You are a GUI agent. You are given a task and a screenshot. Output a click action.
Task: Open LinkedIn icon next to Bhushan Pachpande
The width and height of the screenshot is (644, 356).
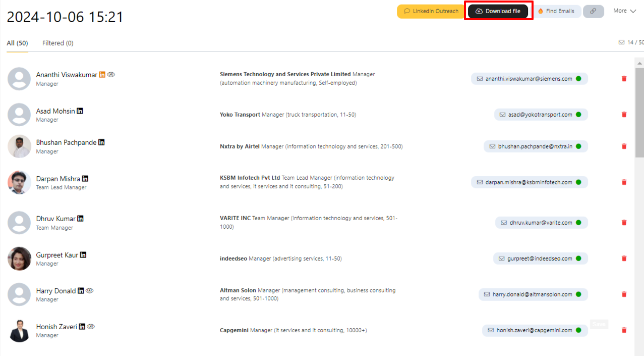point(101,142)
